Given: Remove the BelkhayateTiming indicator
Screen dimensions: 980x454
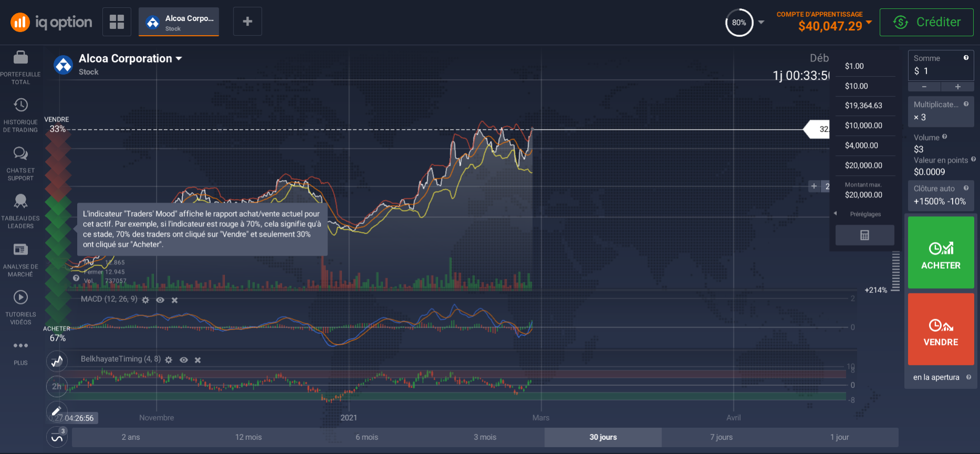Looking at the screenshot, I should click(x=198, y=360).
